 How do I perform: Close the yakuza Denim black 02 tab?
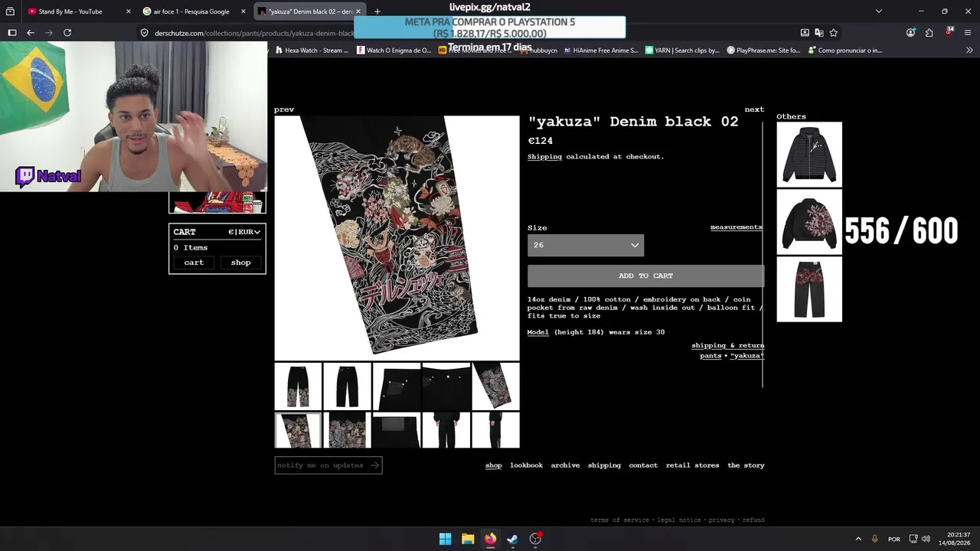[x=358, y=11]
